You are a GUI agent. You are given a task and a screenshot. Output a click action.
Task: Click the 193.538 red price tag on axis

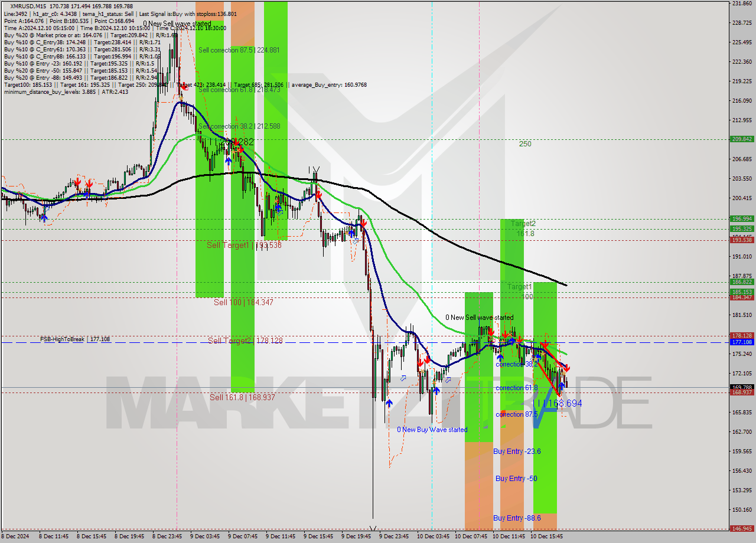[x=741, y=240]
